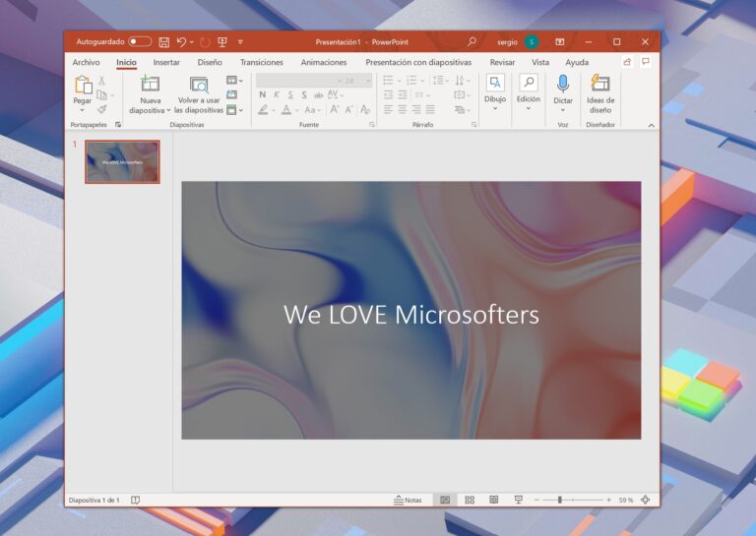Click the ribbon display options icon

560,42
